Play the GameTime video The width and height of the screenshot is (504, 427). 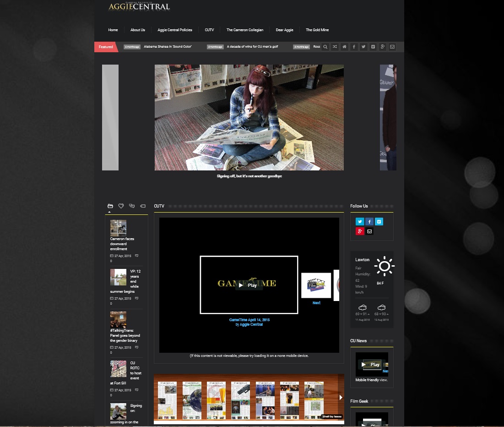[249, 285]
